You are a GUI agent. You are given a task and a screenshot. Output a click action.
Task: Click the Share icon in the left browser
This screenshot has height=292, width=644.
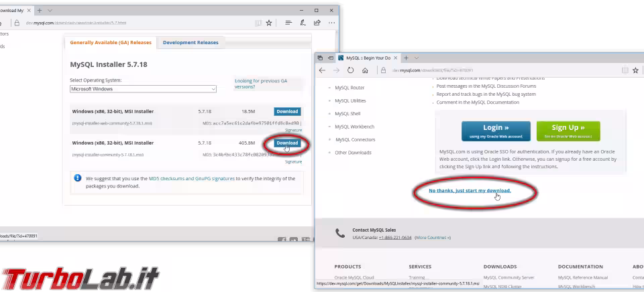point(317,22)
